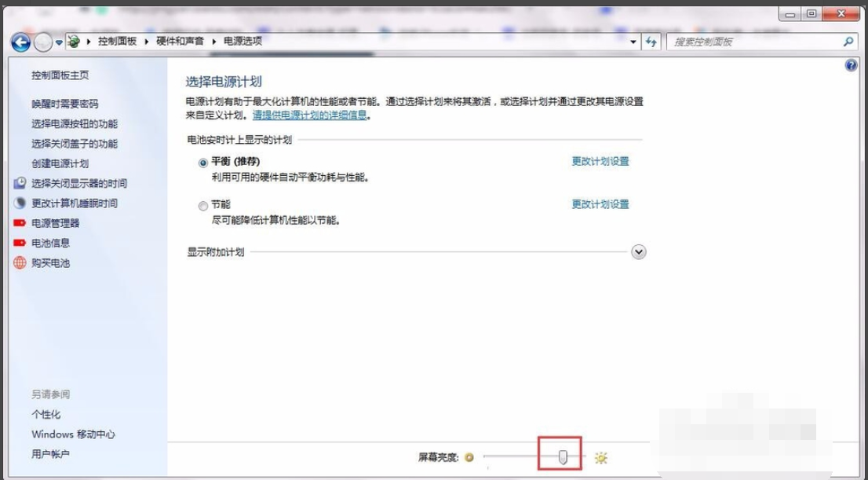Select the 节能 power plan radio button
The width and height of the screenshot is (868, 480).
pos(203,206)
